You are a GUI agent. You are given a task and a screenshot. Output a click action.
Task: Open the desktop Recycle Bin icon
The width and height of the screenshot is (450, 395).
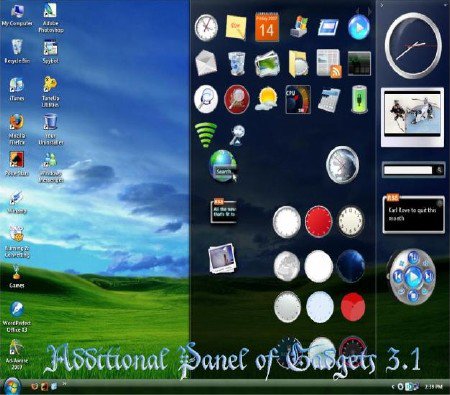[17, 52]
